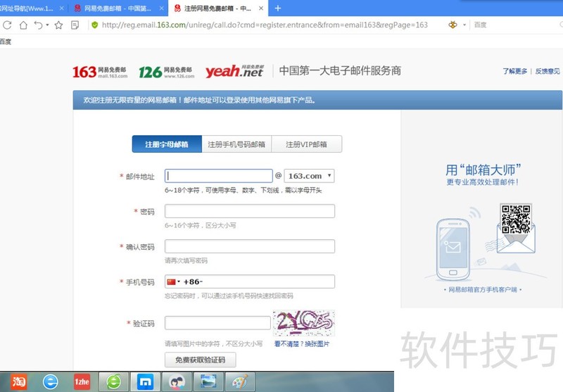Switch to the 网址导航 tab

click(x=27, y=8)
